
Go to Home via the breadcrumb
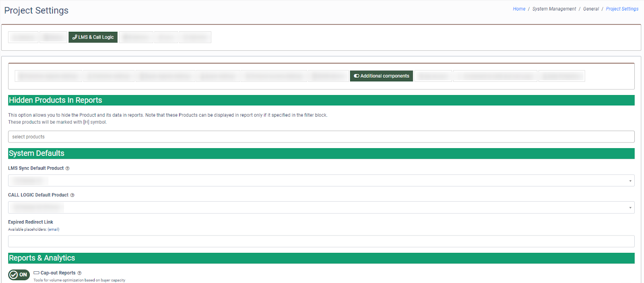[x=519, y=9]
